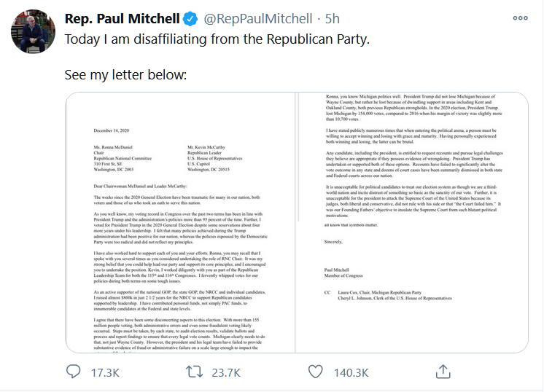Click the share upload icon
Image resolution: width=544 pixels, height=392 pixels.
pyautogui.click(x=442, y=372)
